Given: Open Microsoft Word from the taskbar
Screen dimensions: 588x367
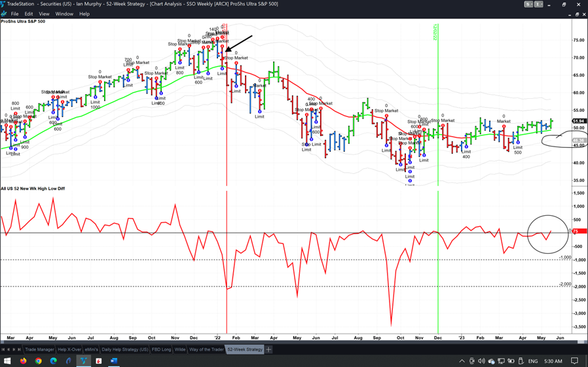Looking at the screenshot, I should (x=113, y=360).
